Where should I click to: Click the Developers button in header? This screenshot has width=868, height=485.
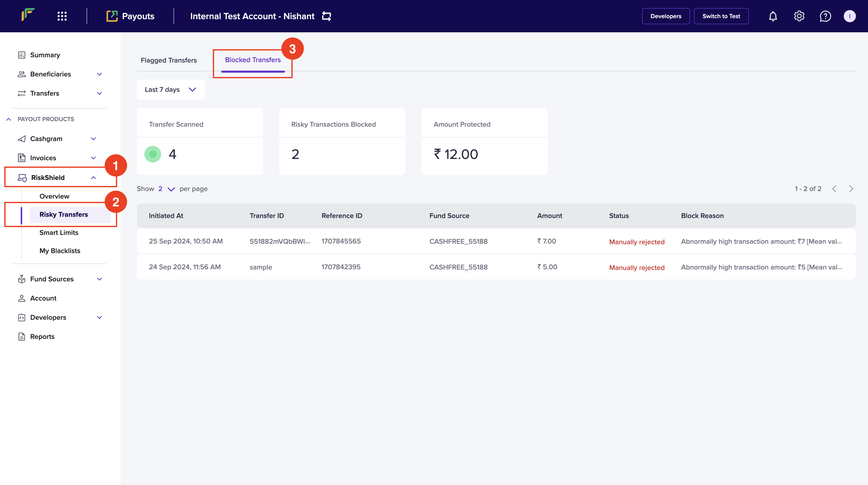pos(666,16)
